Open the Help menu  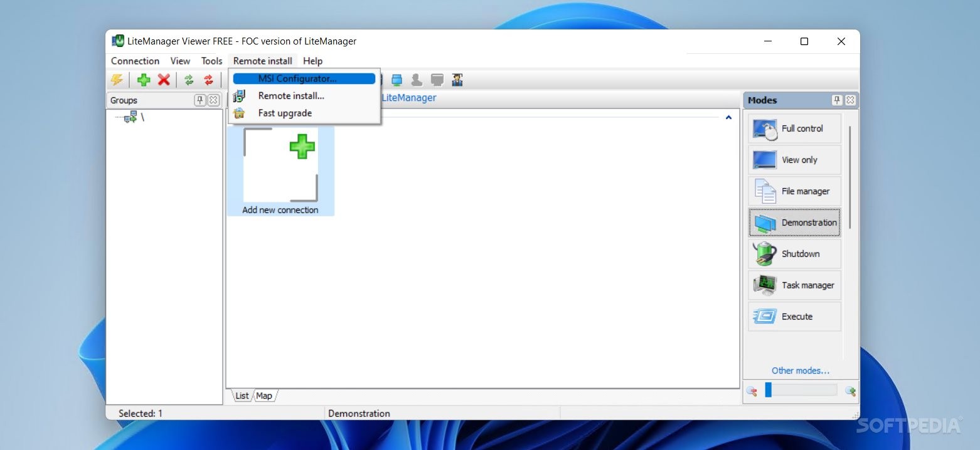pos(312,61)
